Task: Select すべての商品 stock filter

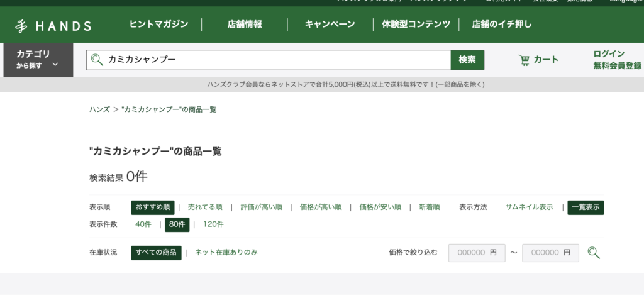Action: (156, 253)
